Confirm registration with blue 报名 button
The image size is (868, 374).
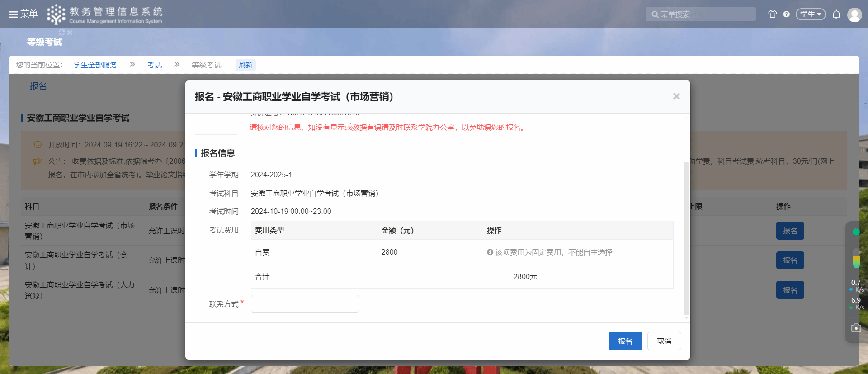click(x=625, y=341)
